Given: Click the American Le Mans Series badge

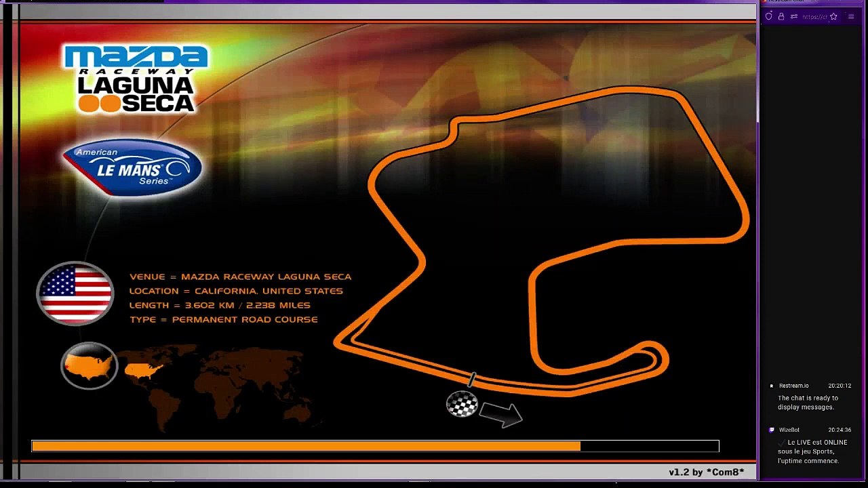Looking at the screenshot, I should coord(132,167).
